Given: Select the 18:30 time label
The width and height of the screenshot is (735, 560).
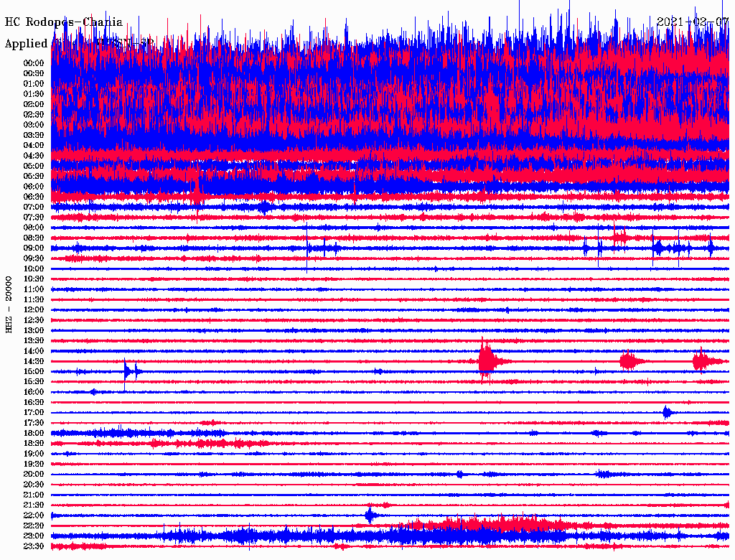Looking at the screenshot, I should pyautogui.click(x=33, y=443).
